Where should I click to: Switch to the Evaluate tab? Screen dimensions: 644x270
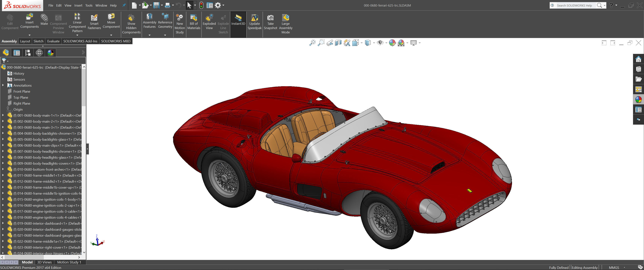53,41
